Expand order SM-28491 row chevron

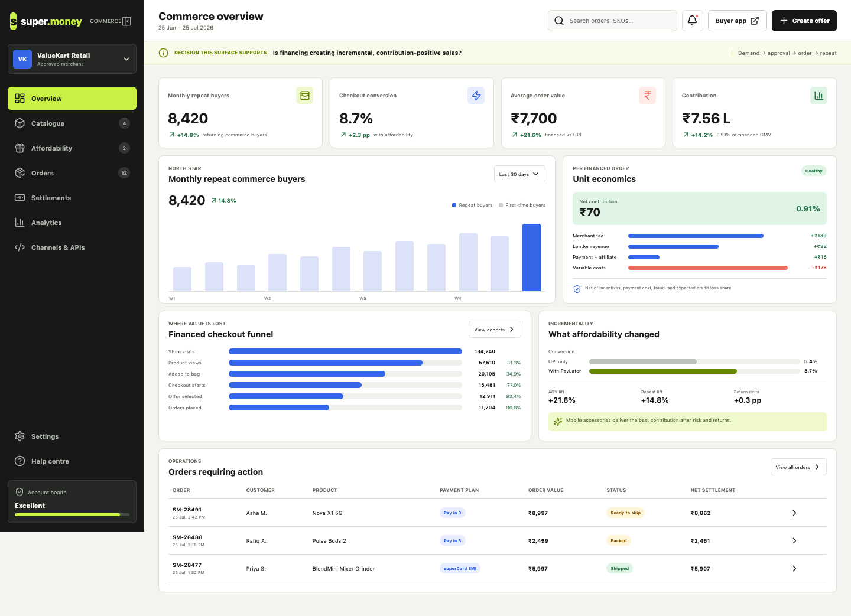[x=794, y=513]
